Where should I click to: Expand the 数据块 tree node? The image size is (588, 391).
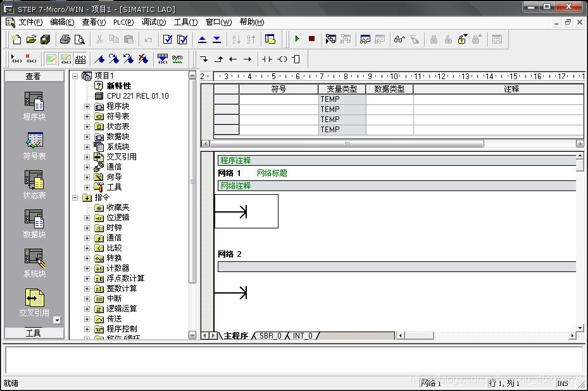[87, 137]
